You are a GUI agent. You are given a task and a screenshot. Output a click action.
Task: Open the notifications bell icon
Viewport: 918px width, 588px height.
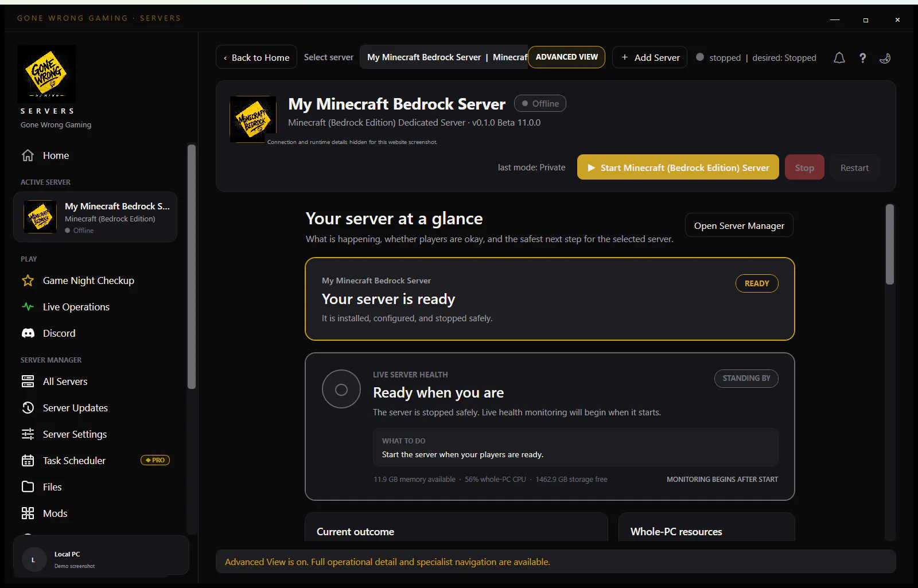[x=839, y=58]
